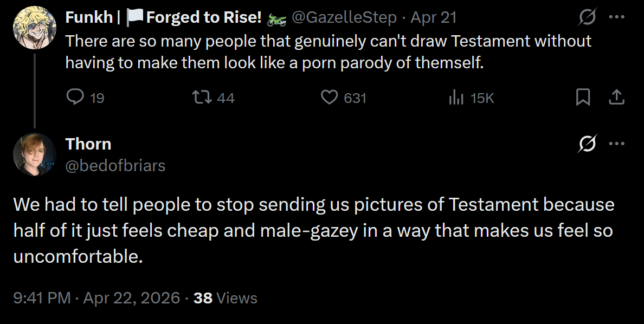644x324 pixels.
Task: Open view analytics showing 15K
Action: pyautogui.click(x=455, y=98)
